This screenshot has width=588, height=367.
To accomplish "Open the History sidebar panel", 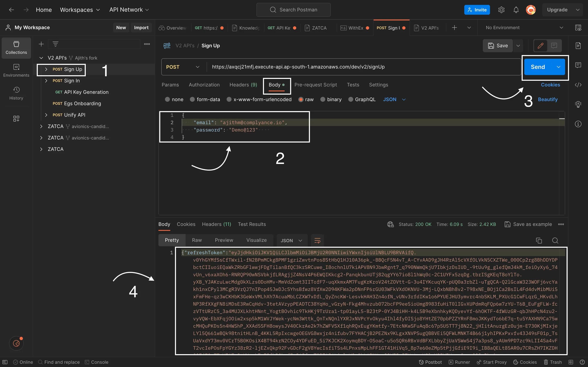I will coord(16,93).
